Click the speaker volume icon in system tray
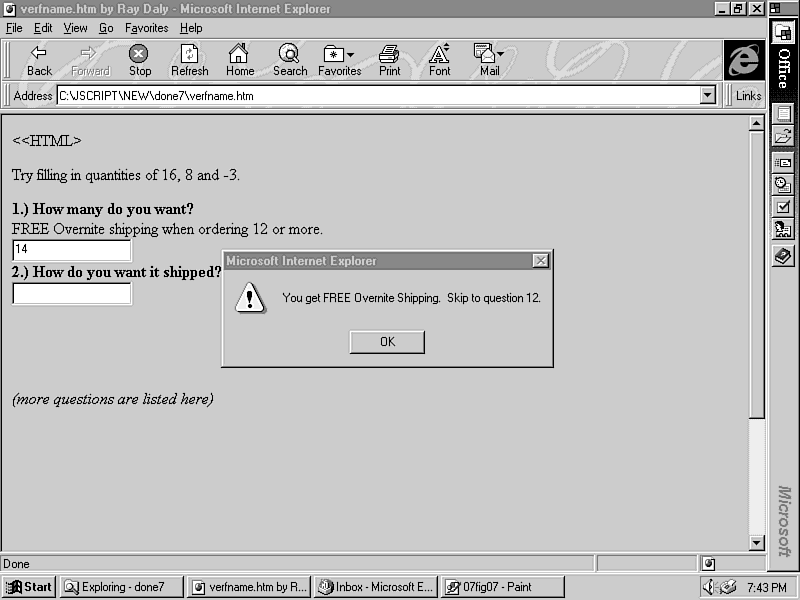800x600 pixels. (709, 587)
